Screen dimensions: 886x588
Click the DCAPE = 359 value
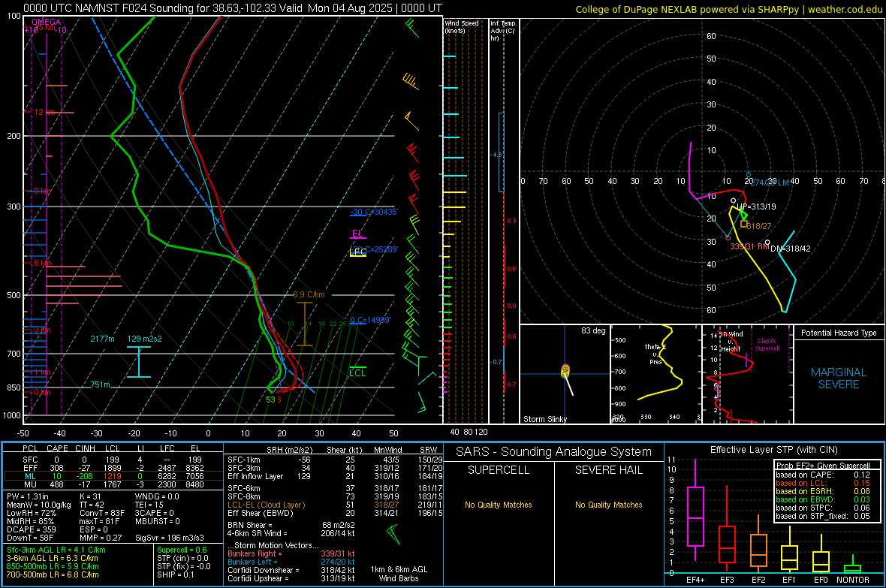click(x=31, y=529)
